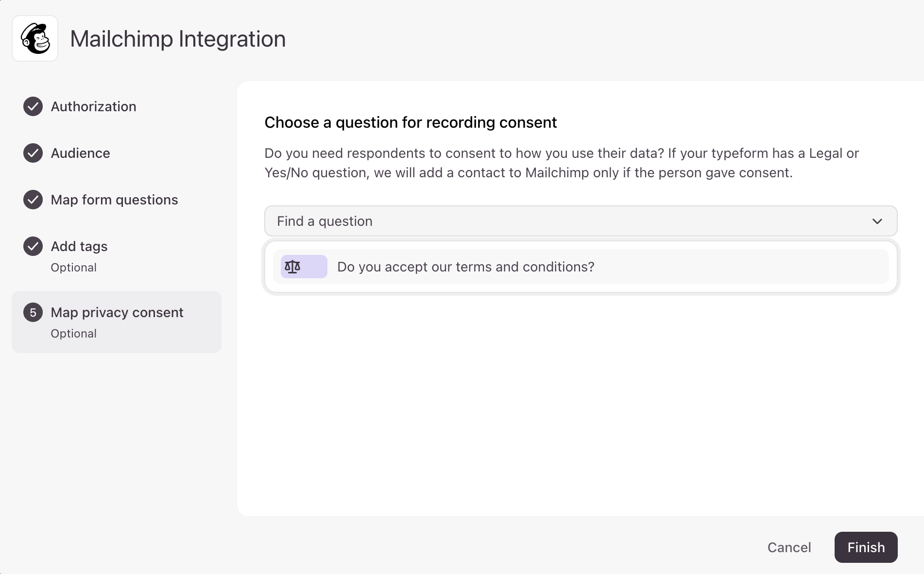The height and width of the screenshot is (574, 924).
Task: Click the step 5 number badge
Action: [x=33, y=312]
